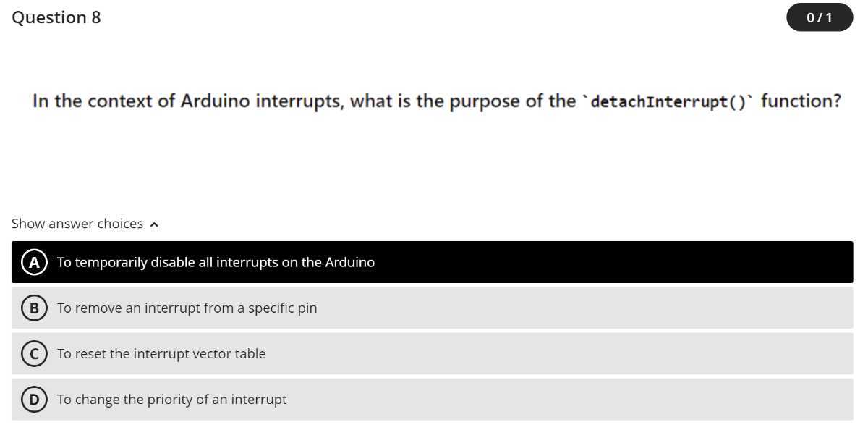Click the circled letter D icon
Image resolution: width=868 pixels, height=430 pixels.
[33, 399]
